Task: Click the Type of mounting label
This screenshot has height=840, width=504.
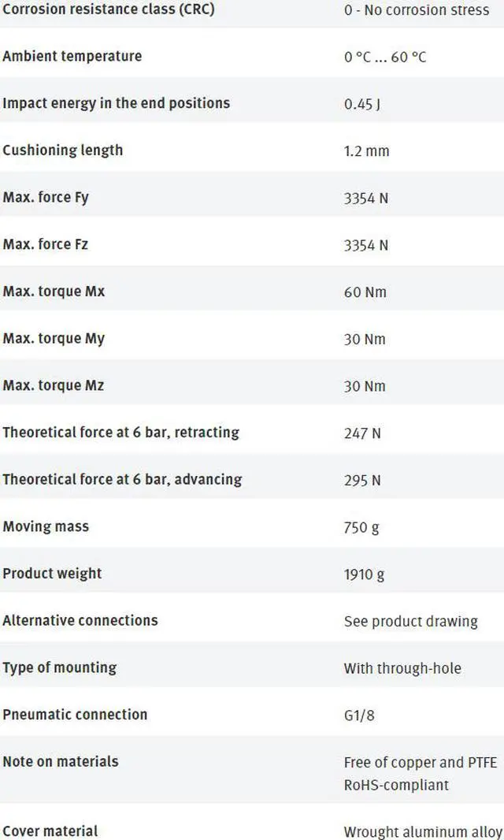Action: coord(59,667)
